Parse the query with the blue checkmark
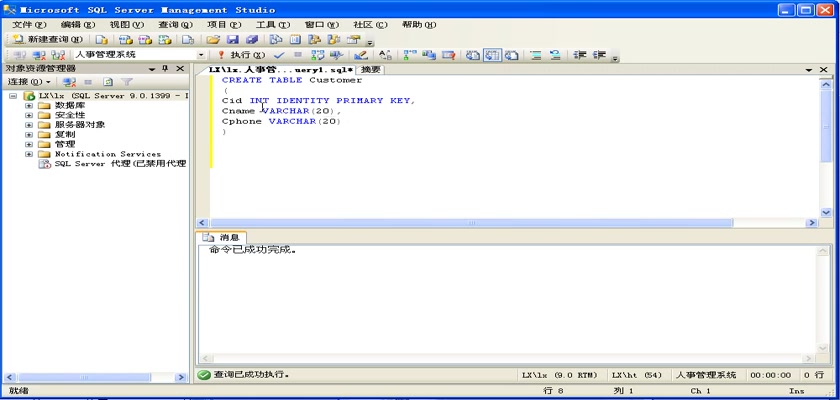The width and height of the screenshot is (840, 400). click(279, 55)
